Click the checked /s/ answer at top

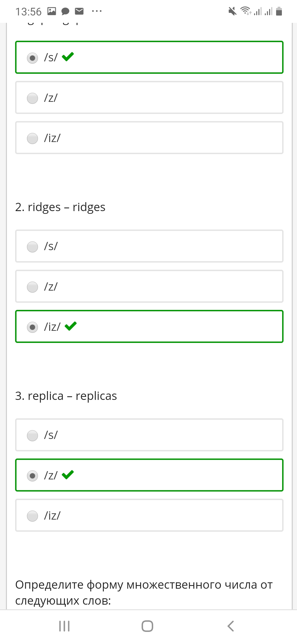tap(149, 57)
